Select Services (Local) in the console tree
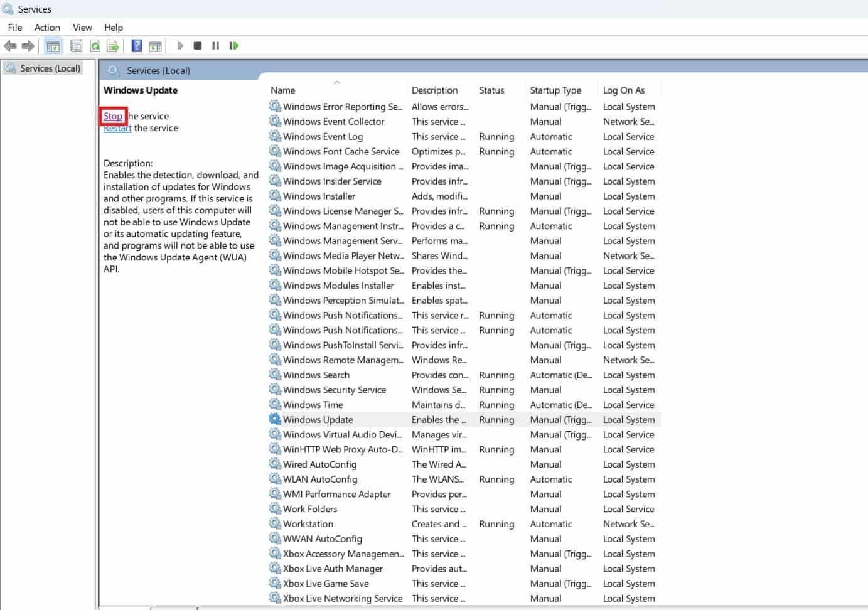This screenshot has width=868, height=610. pyautogui.click(x=50, y=68)
